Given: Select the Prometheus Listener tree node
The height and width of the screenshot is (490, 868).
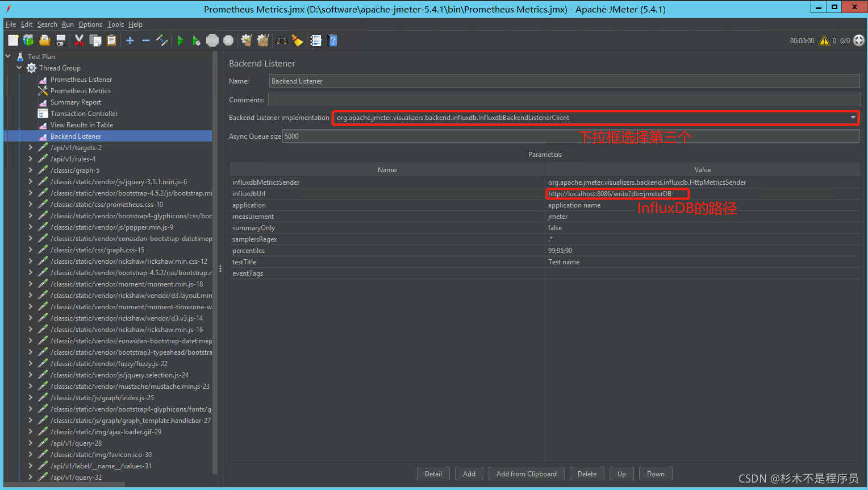Looking at the screenshot, I should [x=81, y=80].
